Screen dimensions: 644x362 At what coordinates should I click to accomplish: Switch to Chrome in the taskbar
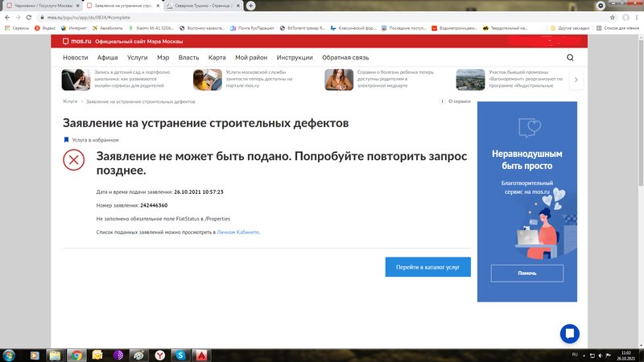coord(76,355)
